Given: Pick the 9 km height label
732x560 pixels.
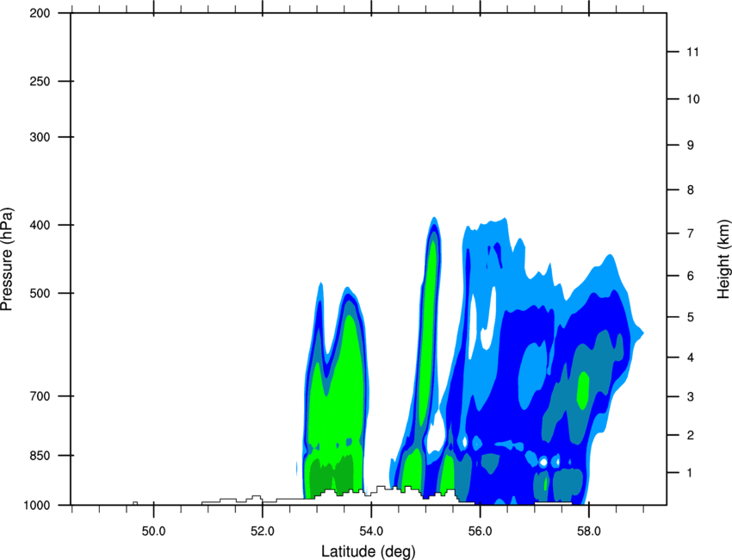Looking at the screenshot, I should 691,146.
